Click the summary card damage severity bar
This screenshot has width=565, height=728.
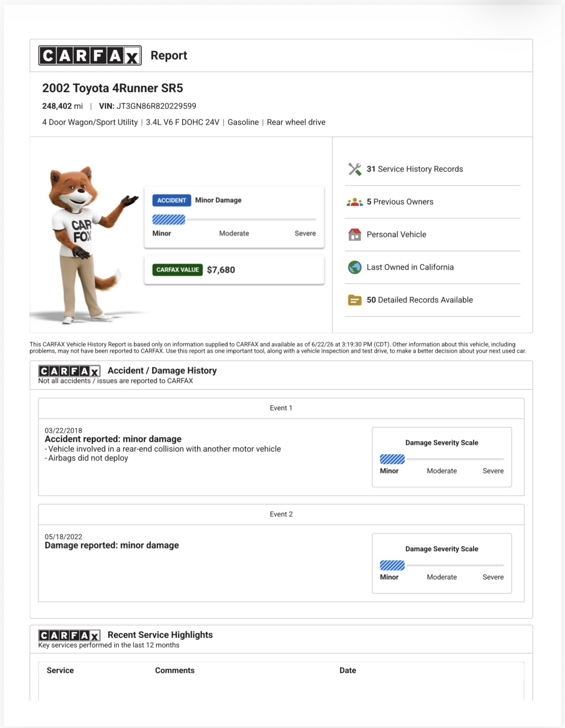pyautogui.click(x=234, y=219)
